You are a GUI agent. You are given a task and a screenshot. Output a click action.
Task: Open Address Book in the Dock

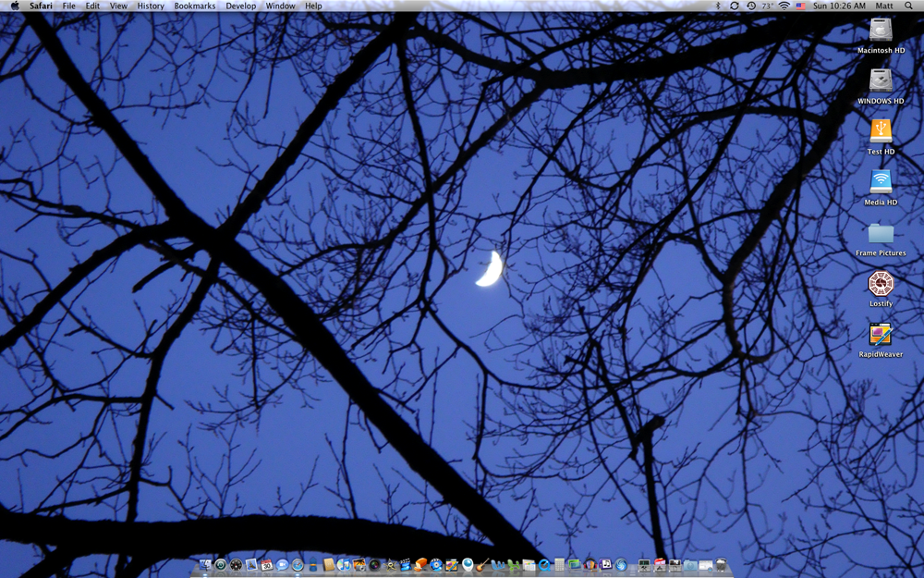(x=329, y=565)
